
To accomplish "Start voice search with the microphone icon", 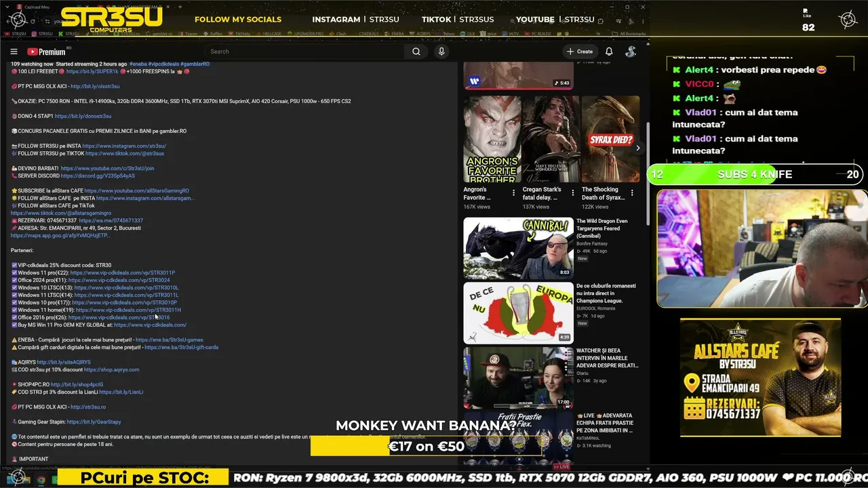I will click(x=441, y=52).
